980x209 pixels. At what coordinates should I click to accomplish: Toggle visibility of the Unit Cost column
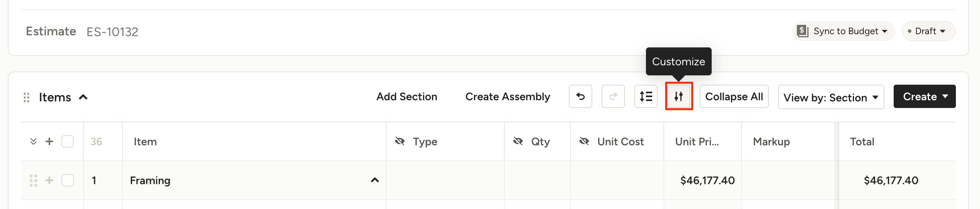pyautogui.click(x=584, y=141)
